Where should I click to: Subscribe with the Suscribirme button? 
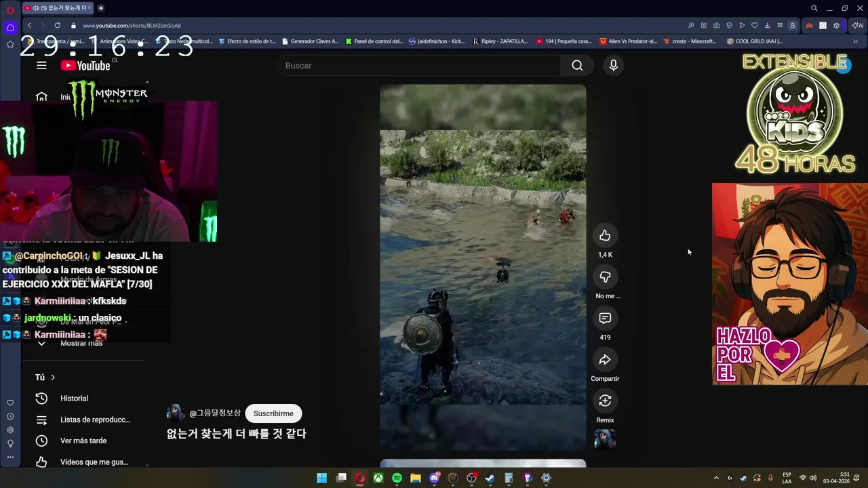273,413
